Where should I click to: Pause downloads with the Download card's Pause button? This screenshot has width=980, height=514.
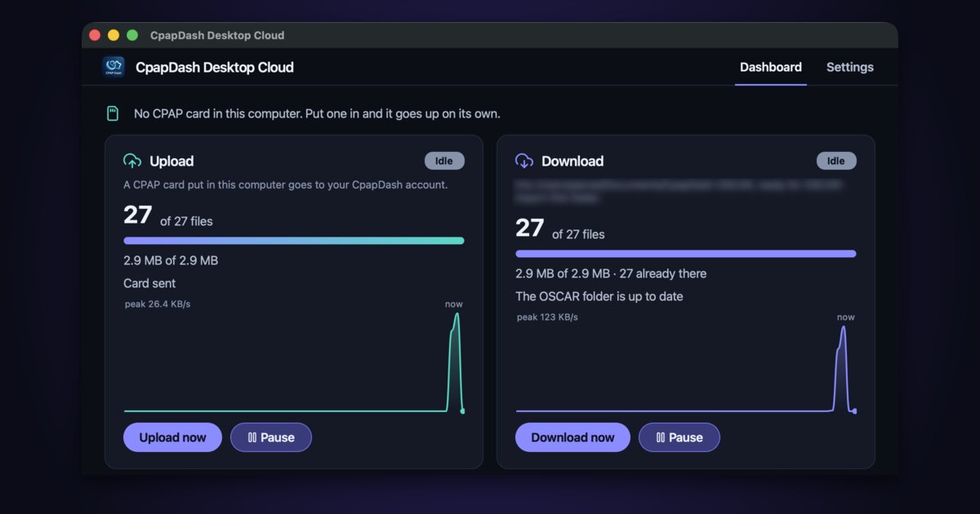(679, 437)
